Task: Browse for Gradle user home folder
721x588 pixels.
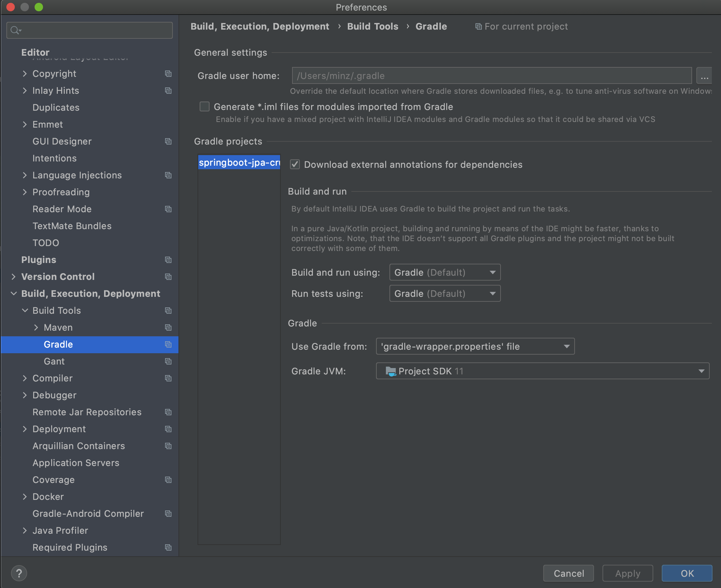Action: [x=704, y=76]
